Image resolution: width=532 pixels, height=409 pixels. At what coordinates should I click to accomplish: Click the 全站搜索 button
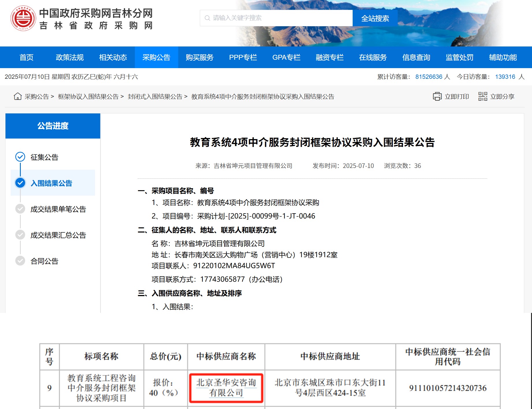(x=375, y=18)
